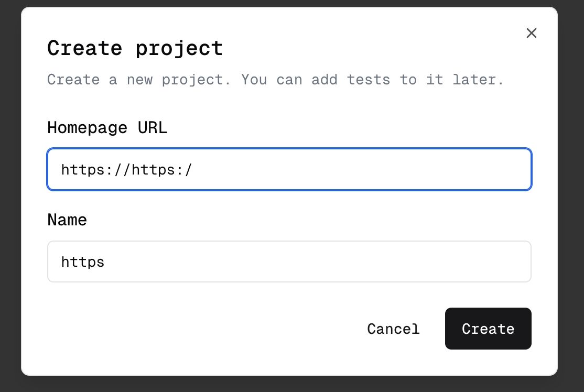Image resolution: width=584 pixels, height=392 pixels.
Task: Click the dark backdrop outside the dialog
Action: coord(571,210)
